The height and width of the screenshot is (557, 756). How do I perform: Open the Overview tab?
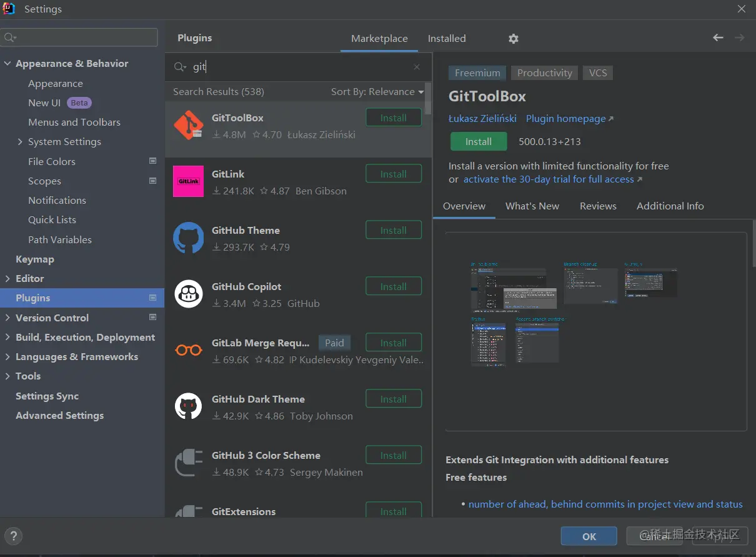(x=464, y=206)
